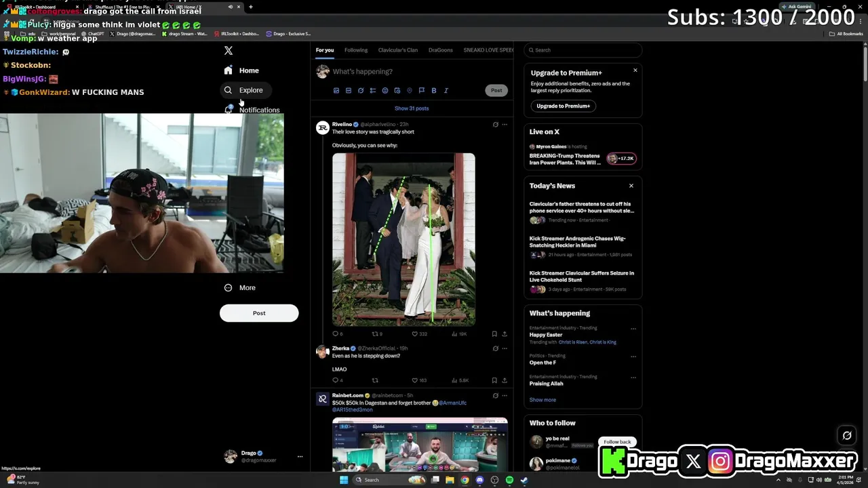Add a GIF to the post

pos(349,91)
